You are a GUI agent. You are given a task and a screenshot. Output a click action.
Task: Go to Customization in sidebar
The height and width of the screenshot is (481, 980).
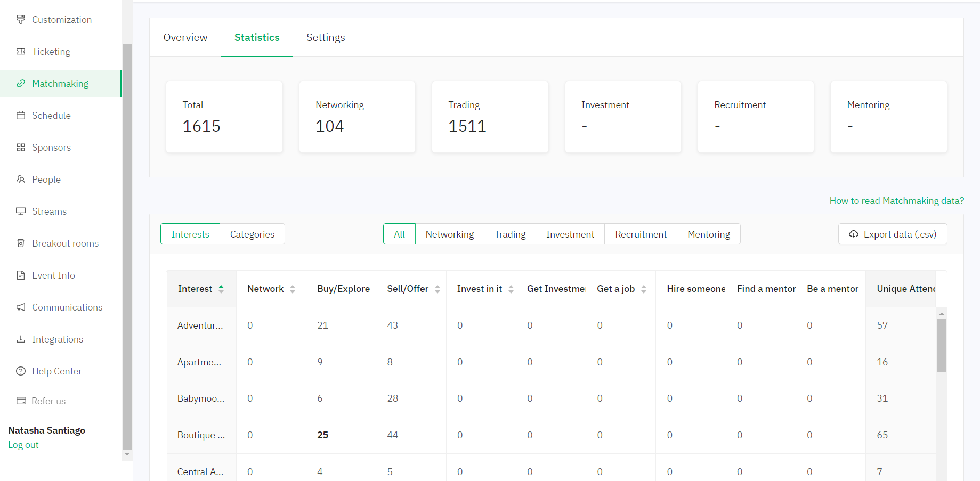[x=61, y=20]
